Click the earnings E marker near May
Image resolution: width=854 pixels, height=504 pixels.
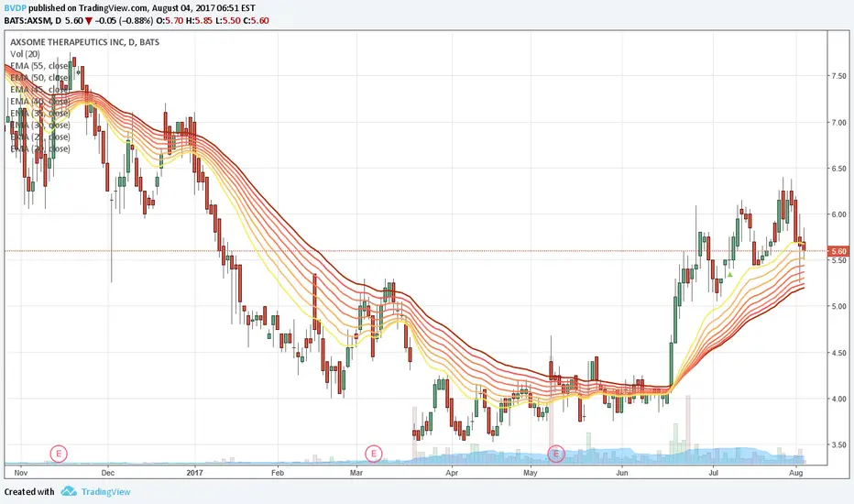tap(556, 454)
